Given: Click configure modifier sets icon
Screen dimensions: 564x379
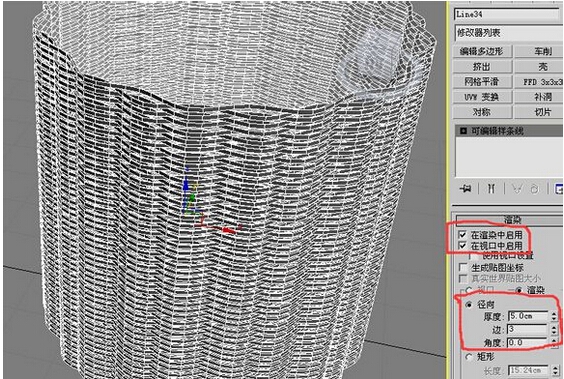Looking at the screenshot, I should pos(559,188).
